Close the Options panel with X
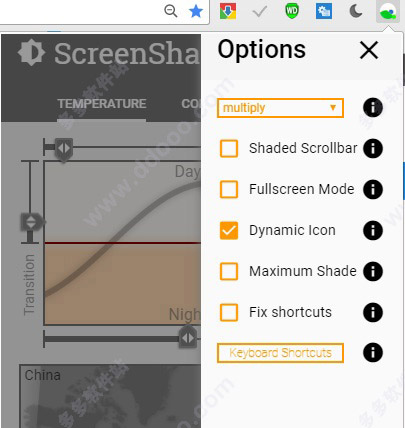The height and width of the screenshot is (428, 405). [369, 50]
